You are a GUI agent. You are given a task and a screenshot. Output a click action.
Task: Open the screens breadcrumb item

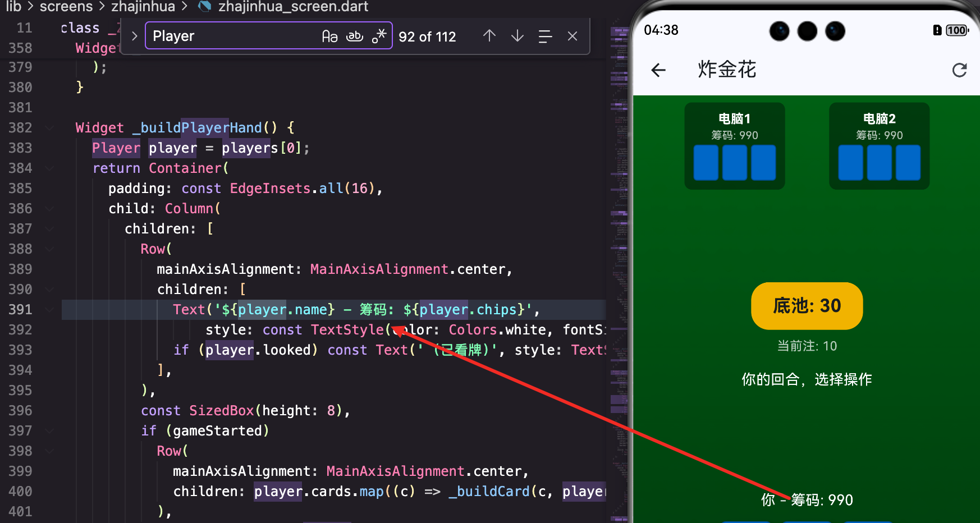[x=66, y=7]
